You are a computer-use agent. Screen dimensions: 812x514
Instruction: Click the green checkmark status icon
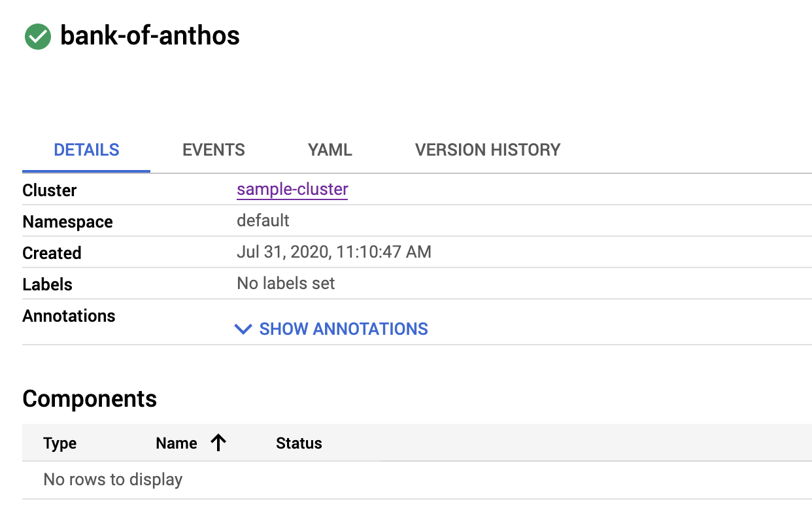[38, 37]
